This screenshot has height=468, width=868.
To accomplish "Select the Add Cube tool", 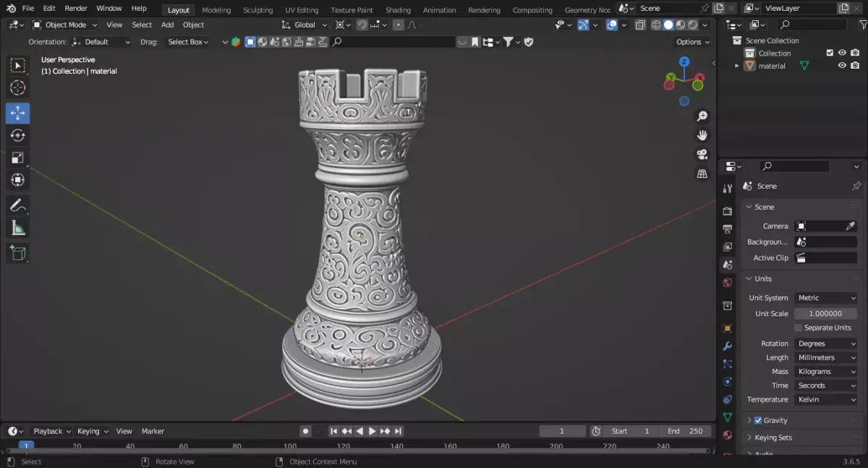I will click(x=18, y=253).
